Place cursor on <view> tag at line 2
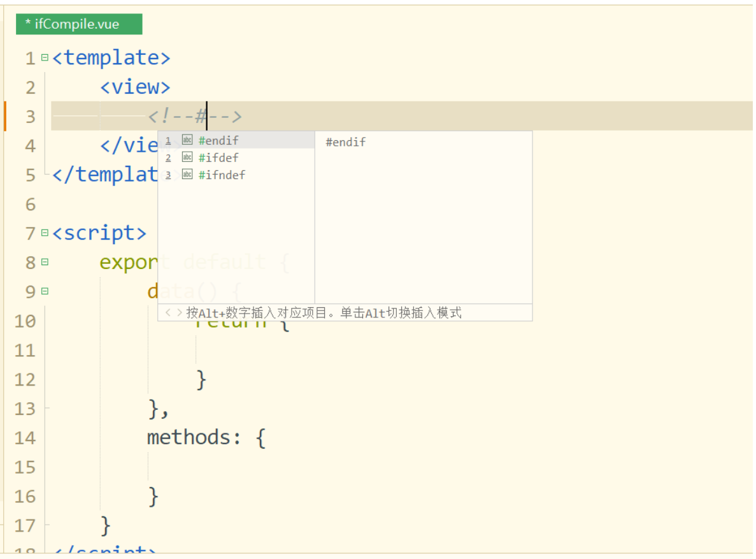 click(135, 87)
